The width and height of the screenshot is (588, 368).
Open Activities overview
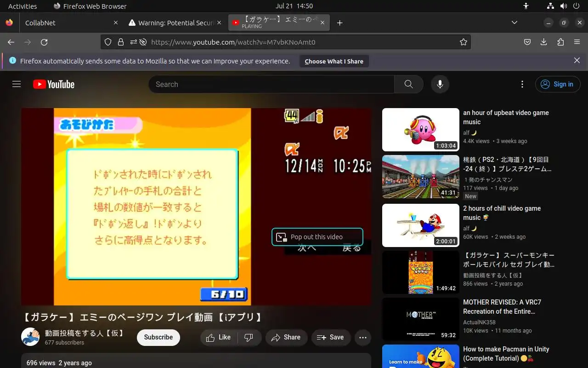pos(23,6)
